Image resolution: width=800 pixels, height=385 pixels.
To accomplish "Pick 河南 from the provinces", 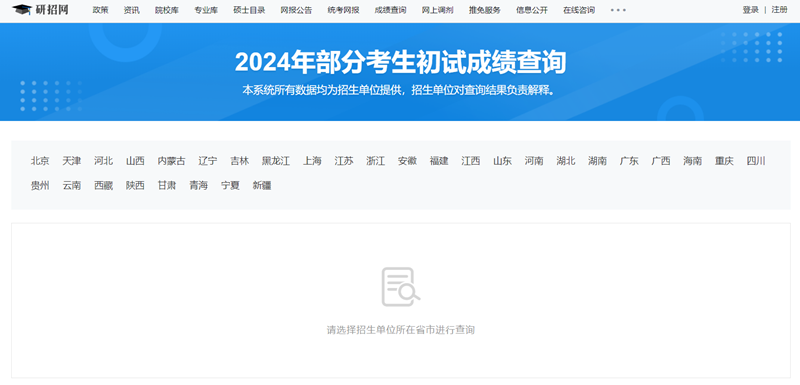I will click(534, 161).
